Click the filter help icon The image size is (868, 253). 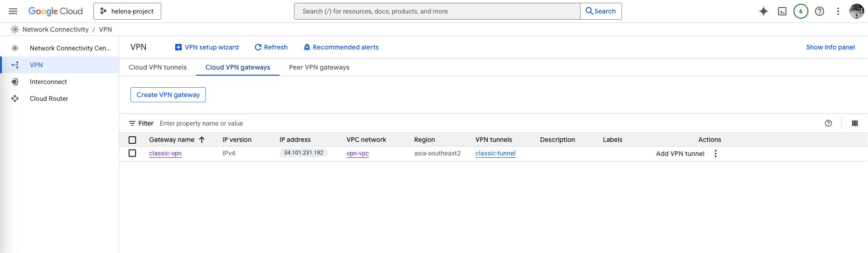point(828,123)
